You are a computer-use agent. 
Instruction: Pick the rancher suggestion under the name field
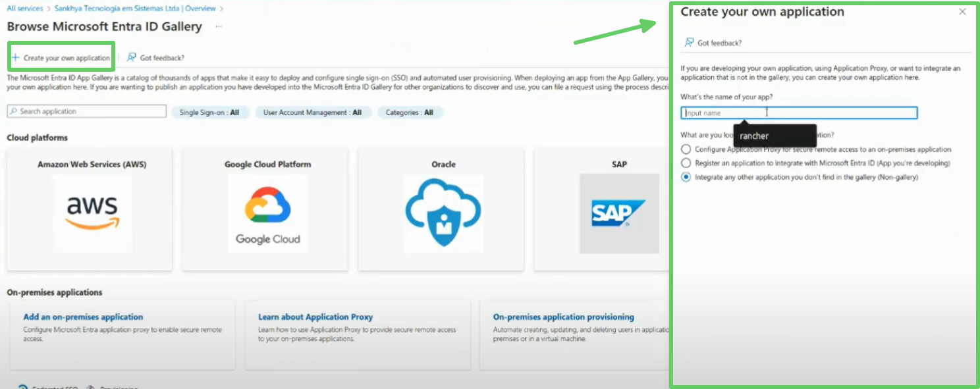pos(775,136)
